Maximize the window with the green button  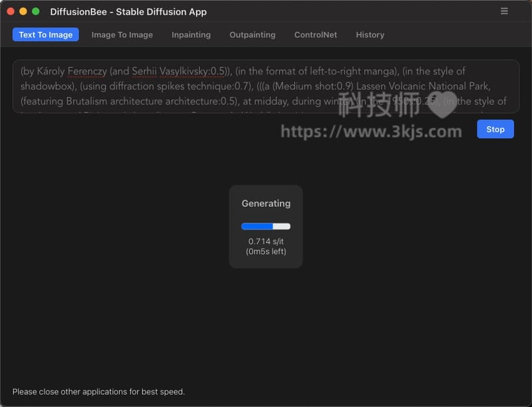(x=36, y=11)
